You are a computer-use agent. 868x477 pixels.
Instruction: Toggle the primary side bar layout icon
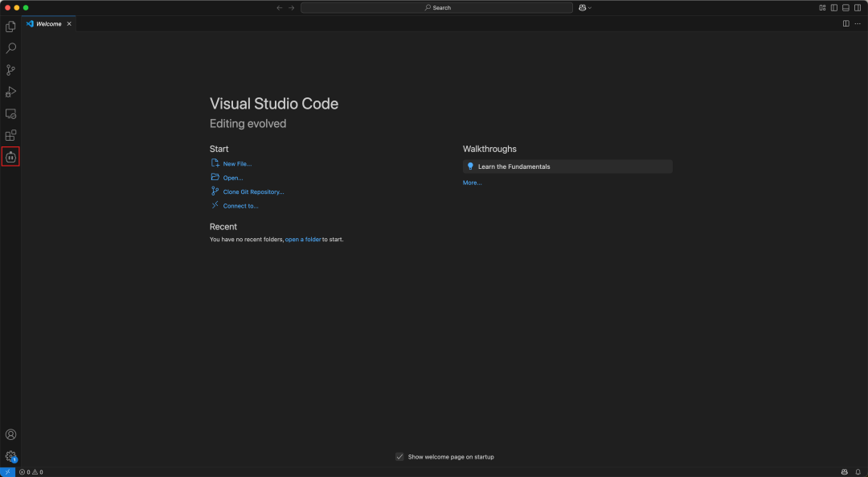tap(834, 8)
